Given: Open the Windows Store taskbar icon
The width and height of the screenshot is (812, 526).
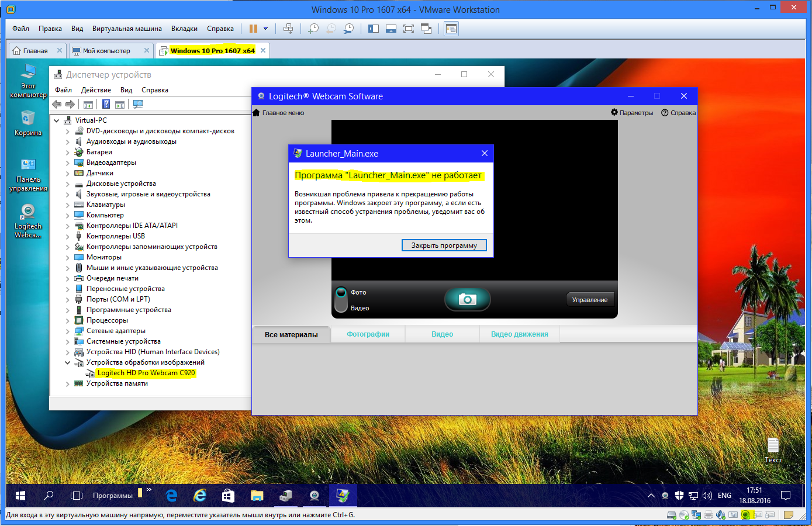Looking at the screenshot, I should coord(229,496).
